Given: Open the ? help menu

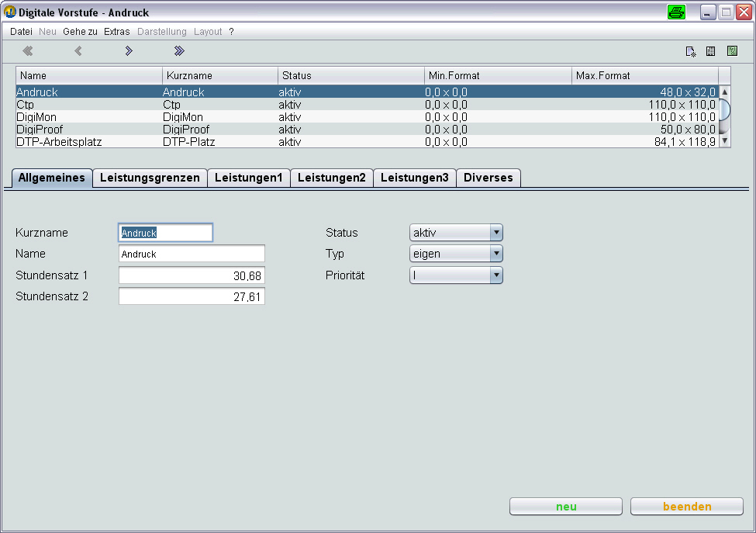Looking at the screenshot, I should 231,31.
